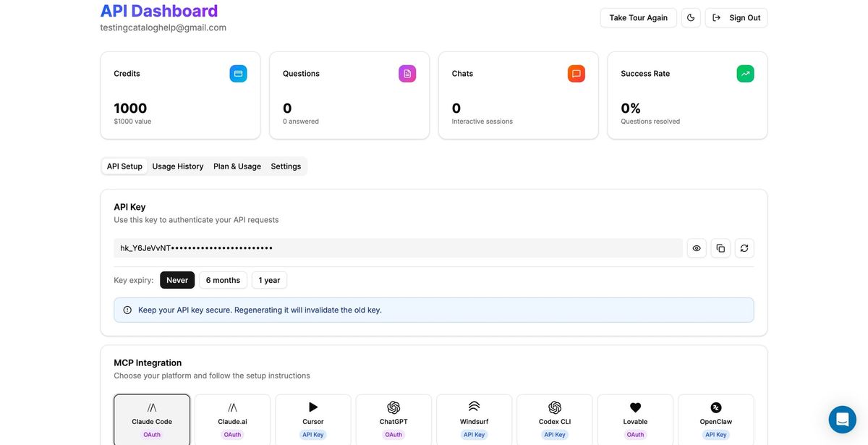Click the Questions document icon
Screen dimensions: 868x445
tap(407, 74)
